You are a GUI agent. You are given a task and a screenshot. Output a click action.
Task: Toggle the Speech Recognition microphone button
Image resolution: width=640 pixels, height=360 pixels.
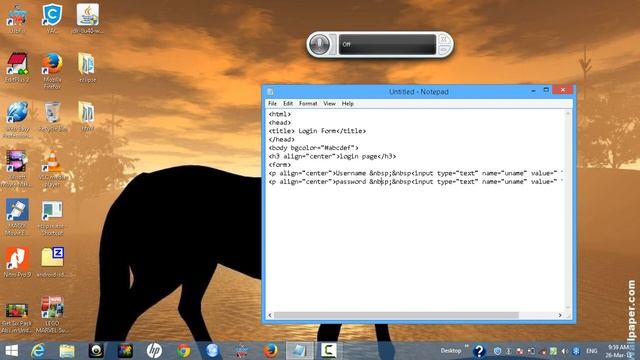pos(319,44)
